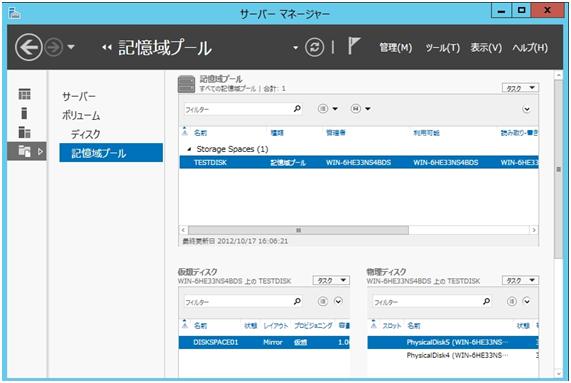571x383 pixels.
Task: Open the storage pool タスク dropdown
Action: 520,88
